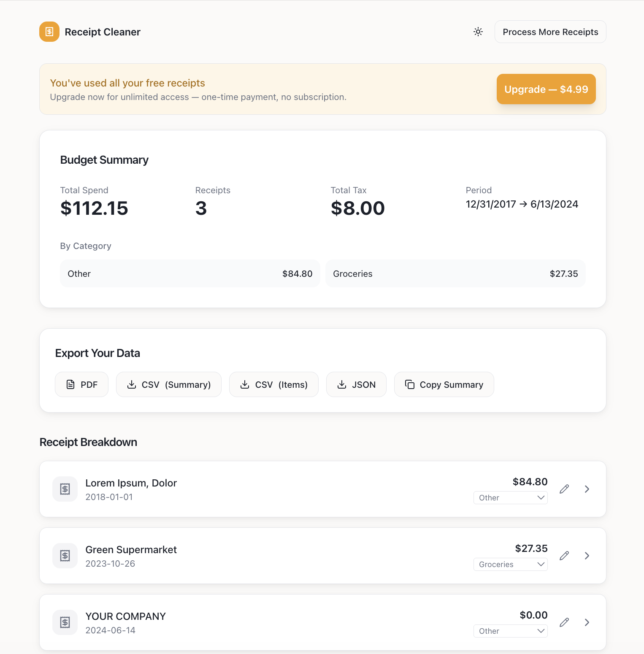This screenshot has height=654, width=644.
Task: Export data as PDF
Action: [x=82, y=384]
